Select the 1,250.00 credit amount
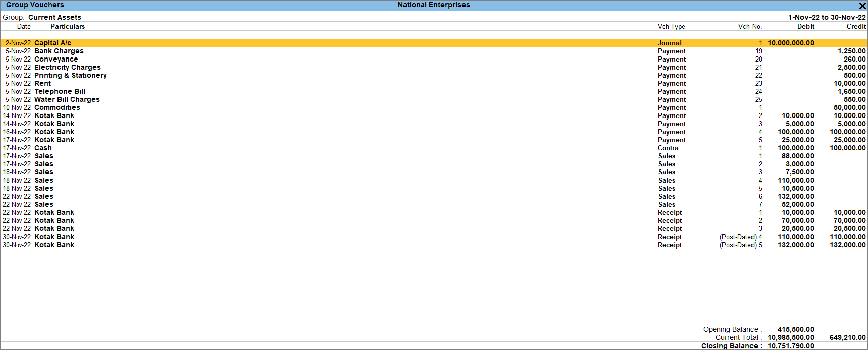 (852, 51)
